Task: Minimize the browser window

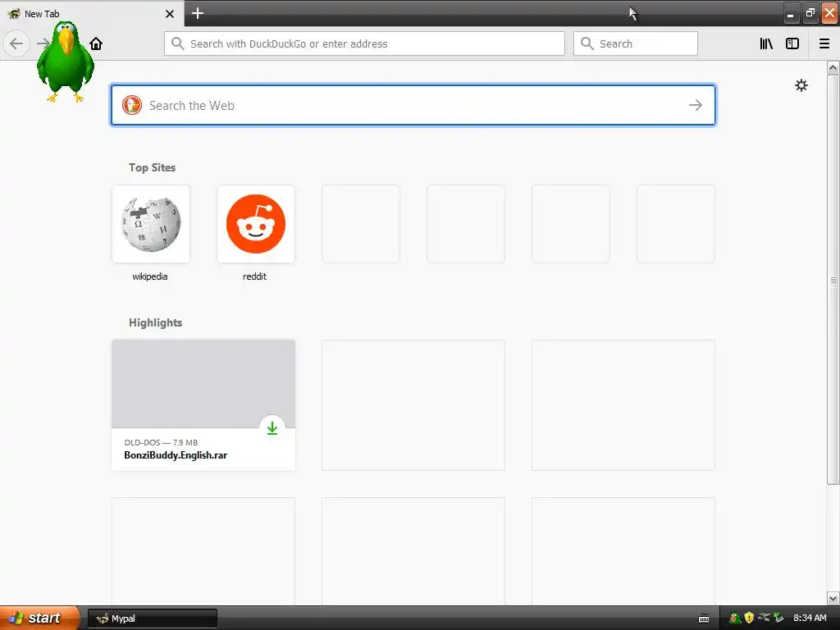Action: [x=790, y=13]
